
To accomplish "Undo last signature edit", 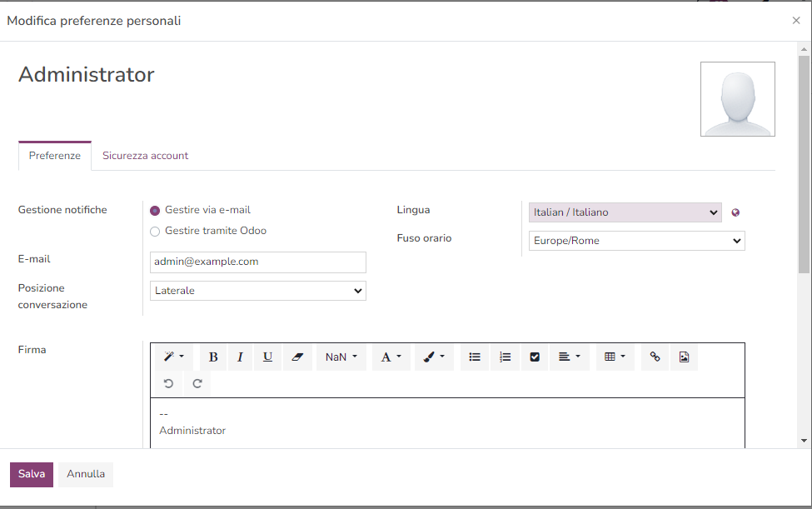I will [169, 384].
